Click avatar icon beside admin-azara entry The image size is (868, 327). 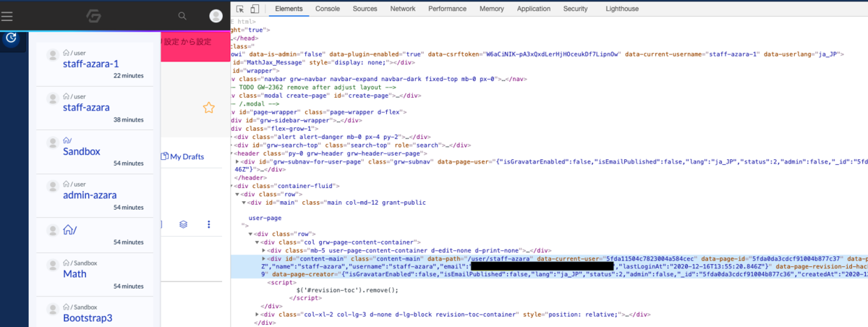[53, 187]
